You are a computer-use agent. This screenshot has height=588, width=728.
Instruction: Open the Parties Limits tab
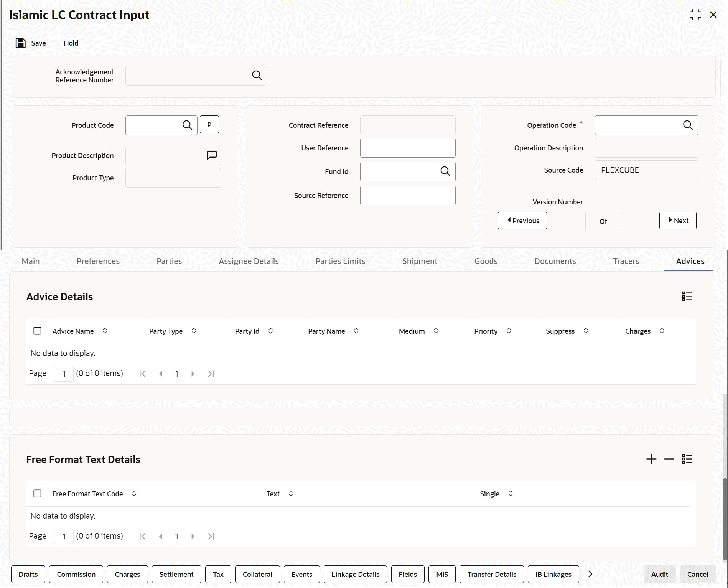pyautogui.click(x=340, y=261)
